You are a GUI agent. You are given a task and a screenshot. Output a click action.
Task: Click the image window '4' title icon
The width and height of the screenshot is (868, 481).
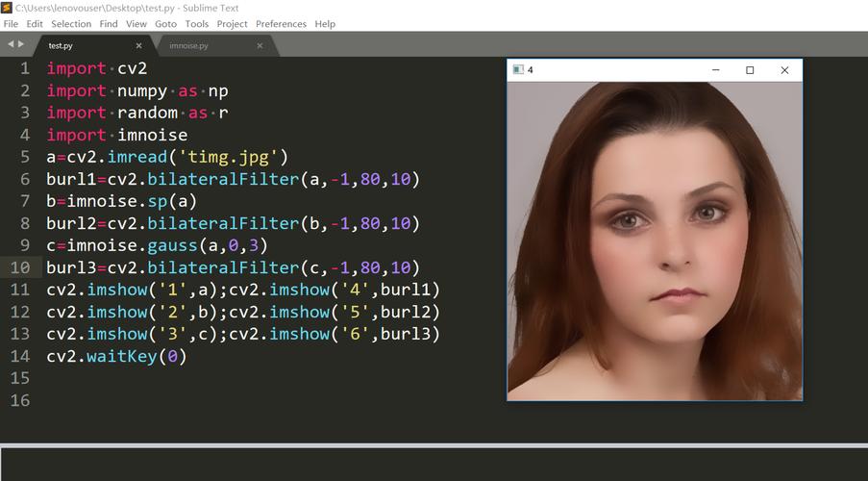[x=518, y=70]
